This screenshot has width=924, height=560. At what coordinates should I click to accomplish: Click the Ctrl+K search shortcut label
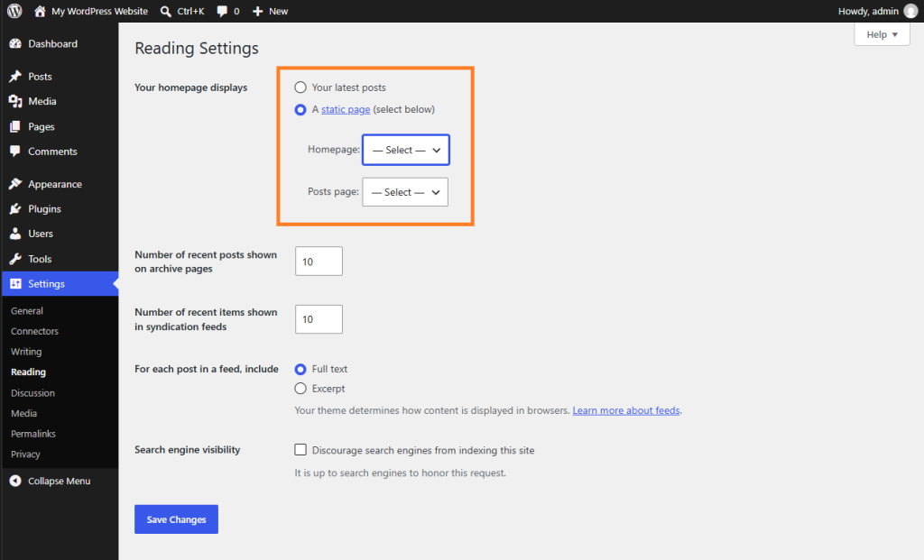(x=191, y=11)
